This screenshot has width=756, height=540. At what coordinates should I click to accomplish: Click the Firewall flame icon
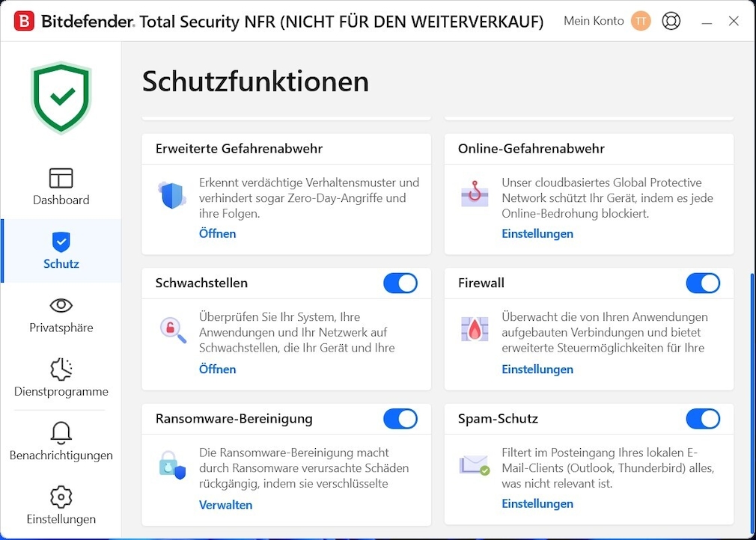pos(475,328)
